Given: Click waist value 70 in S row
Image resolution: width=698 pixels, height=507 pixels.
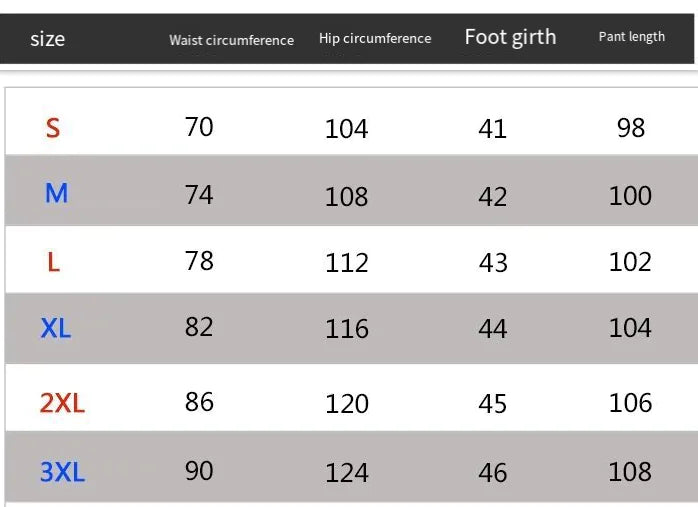Looking at the screenshot, I should tap(199, 127).
